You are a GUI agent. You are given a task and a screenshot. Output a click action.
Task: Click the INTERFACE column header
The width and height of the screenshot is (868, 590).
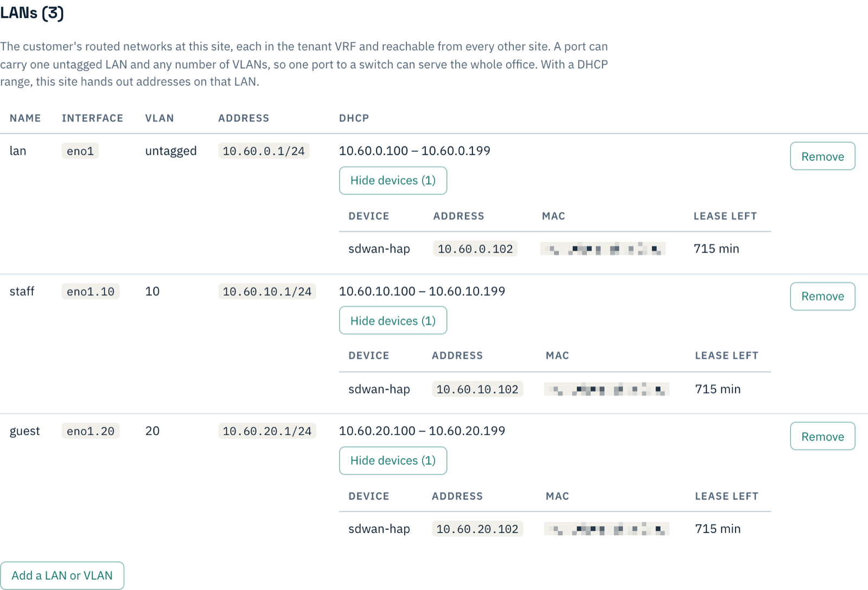[93, 118]
